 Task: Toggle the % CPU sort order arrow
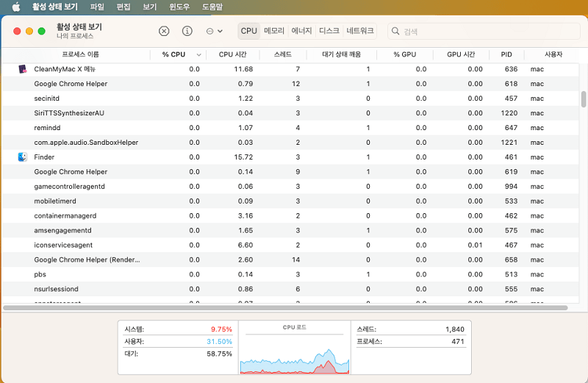pos(198,55)
